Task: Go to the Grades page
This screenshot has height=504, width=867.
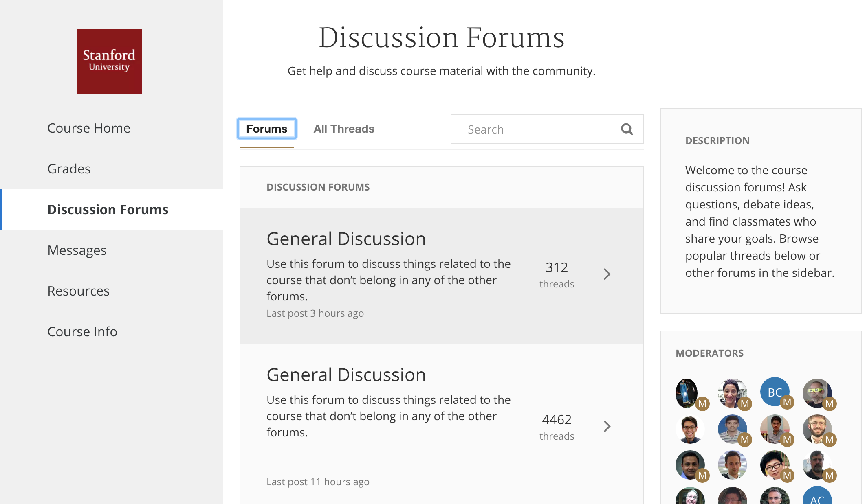Action: 69,169
